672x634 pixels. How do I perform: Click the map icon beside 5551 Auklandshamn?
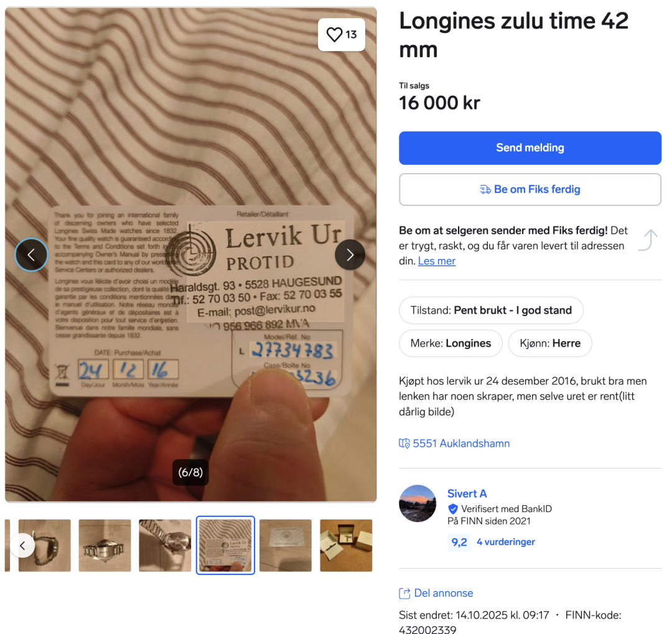404,443
